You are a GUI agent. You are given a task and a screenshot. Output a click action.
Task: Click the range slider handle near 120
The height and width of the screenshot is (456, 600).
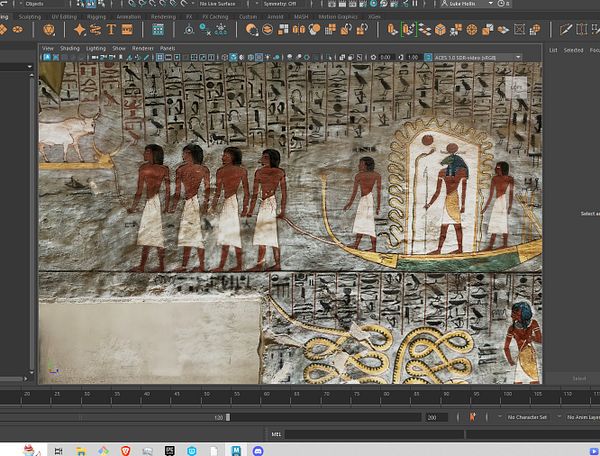coord(228,417)
